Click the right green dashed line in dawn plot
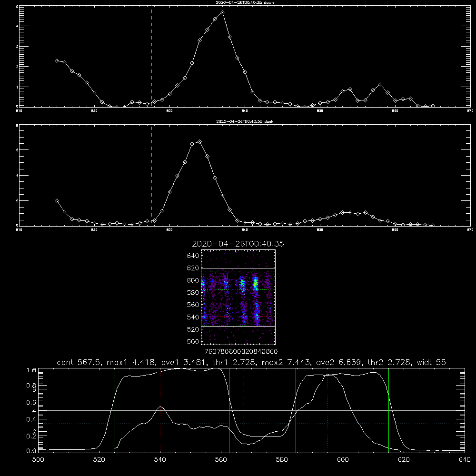This screenshot has height=476, width=476. pos(263,56)
